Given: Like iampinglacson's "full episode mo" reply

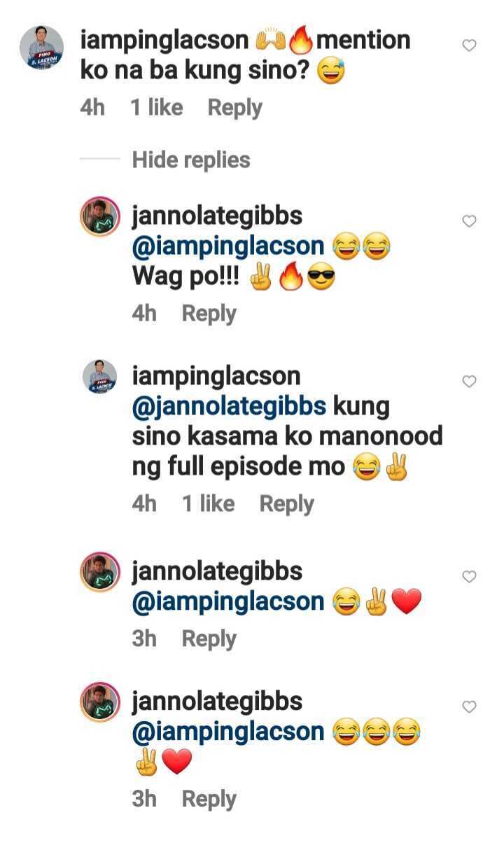Looking at the screenshot, I should click(x=470, y=382).
